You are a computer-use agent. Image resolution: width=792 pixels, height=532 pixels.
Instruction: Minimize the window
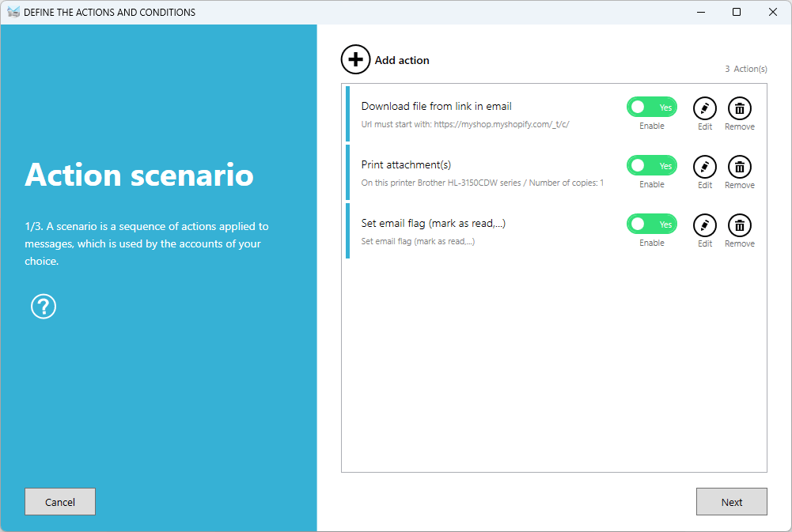coord(701,12)
